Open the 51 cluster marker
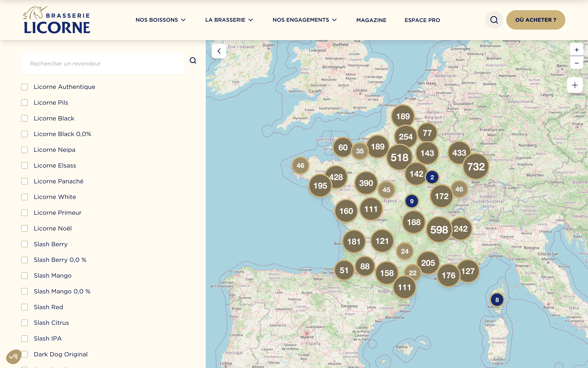Viewport: 588px width, 368px height. (x=344, y=270)
